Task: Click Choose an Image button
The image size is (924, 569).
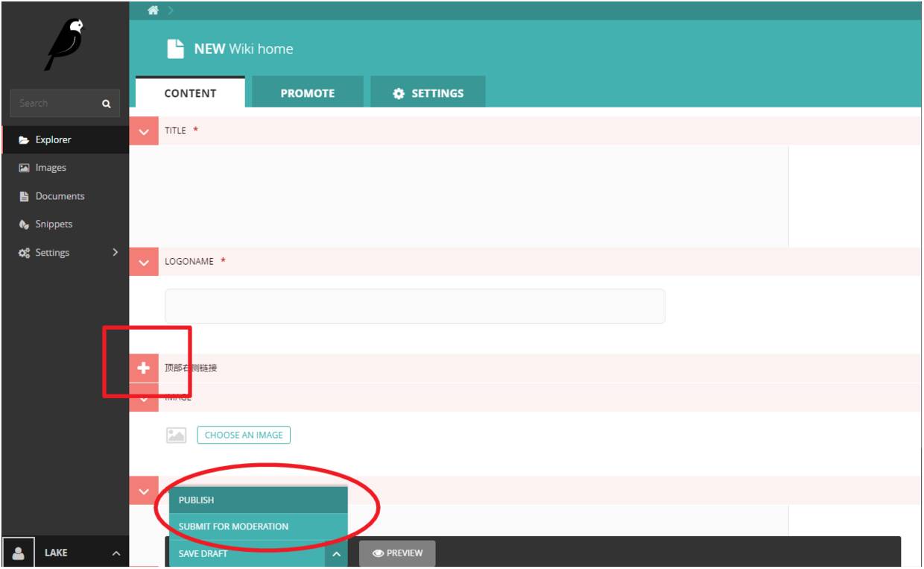Action: 244,435
